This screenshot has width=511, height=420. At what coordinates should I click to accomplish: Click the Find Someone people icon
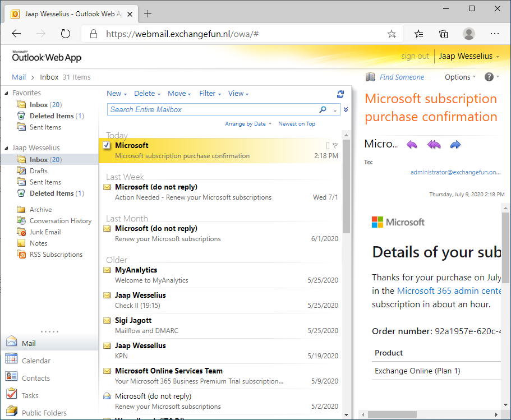coord(370,76)
